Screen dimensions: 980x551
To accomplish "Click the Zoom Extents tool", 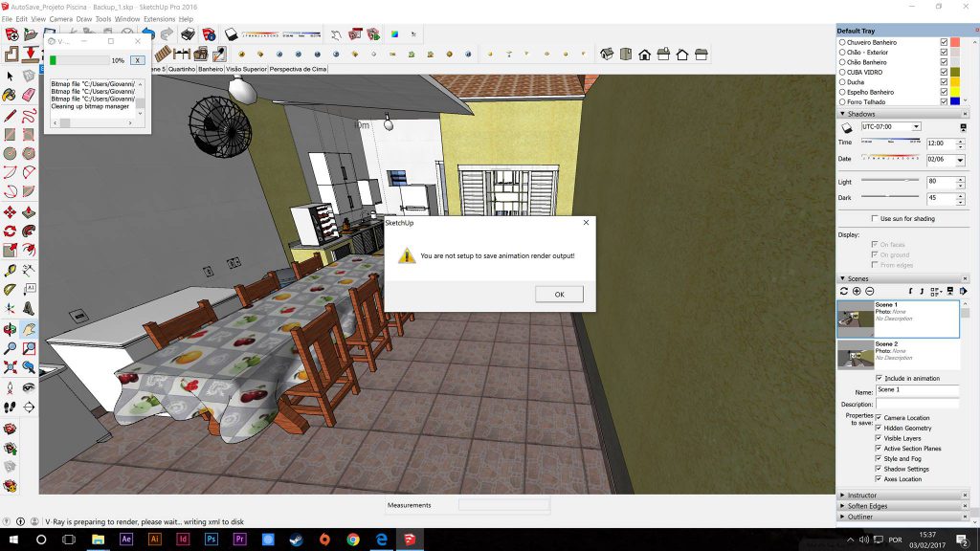I will [x=10, y=367].
